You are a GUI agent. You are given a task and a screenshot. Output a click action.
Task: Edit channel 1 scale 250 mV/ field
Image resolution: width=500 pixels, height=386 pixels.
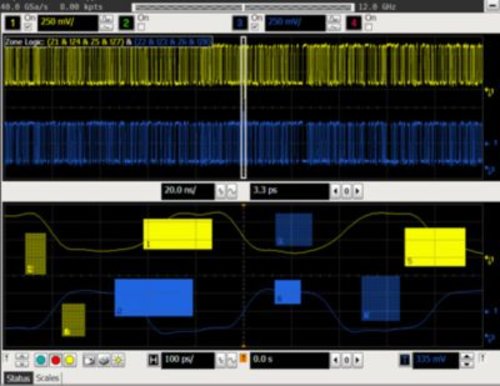(x=68, y=23)
